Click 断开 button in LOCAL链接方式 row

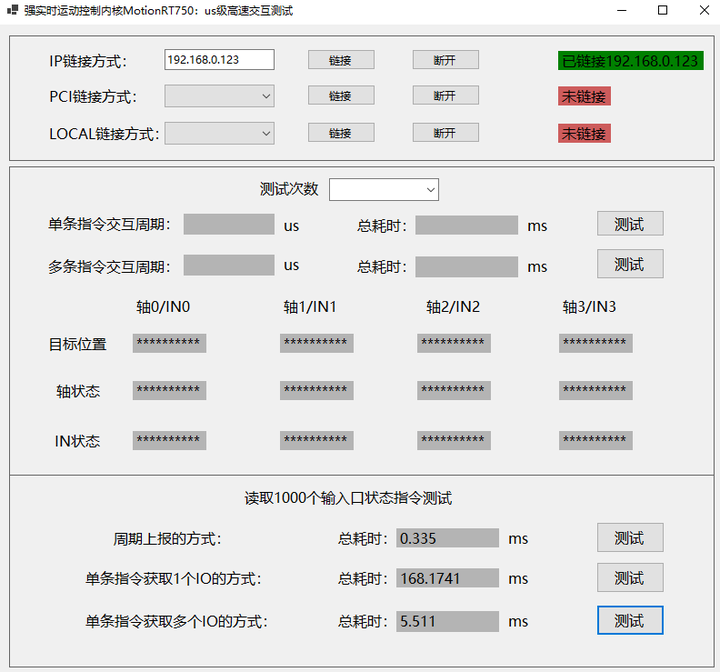point(445,133)
